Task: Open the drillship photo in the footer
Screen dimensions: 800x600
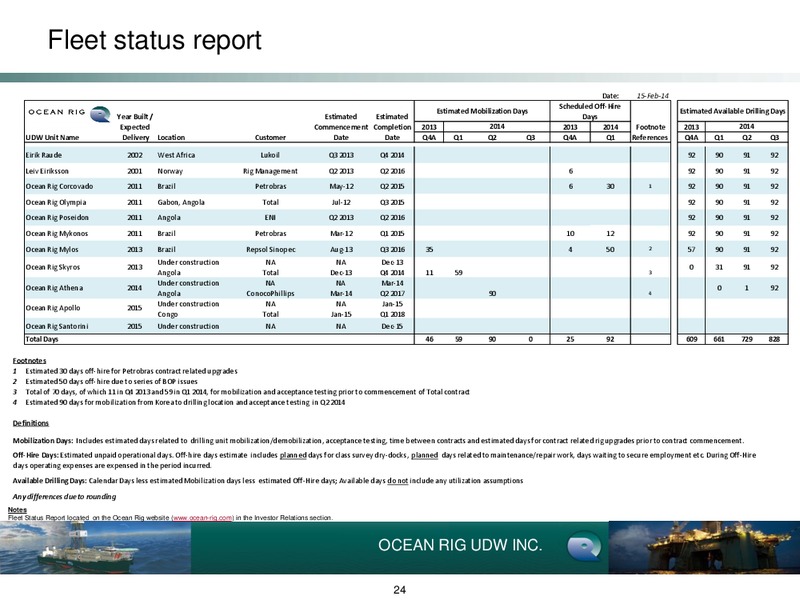Action: (95, 547)
